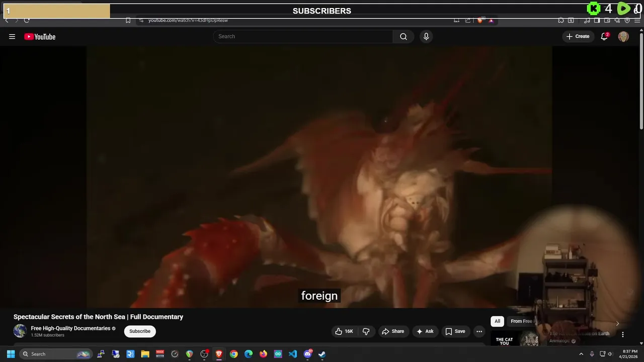Subscribe to Free High-Quality Documentaries
This screenshot has height=362, width=644.
[140, 331]
